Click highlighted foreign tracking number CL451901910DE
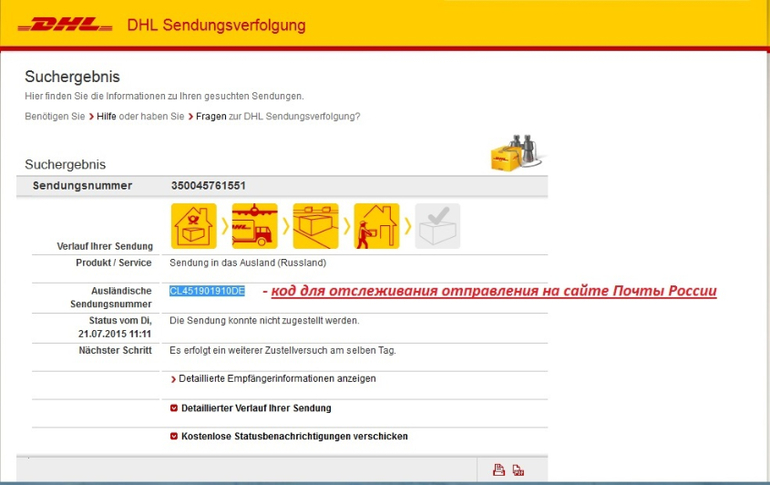 (x=207, y=291)
